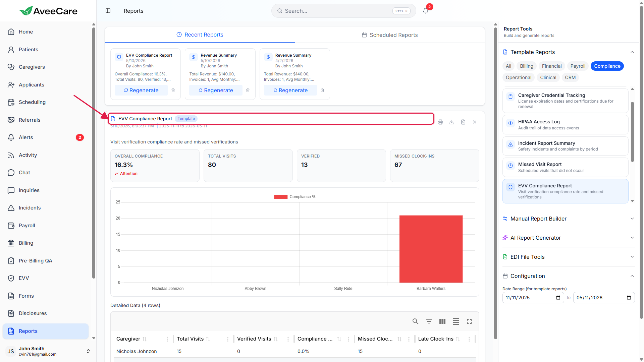Expand the AI Report Generator section
644x362 pixels.
[569, 238]
